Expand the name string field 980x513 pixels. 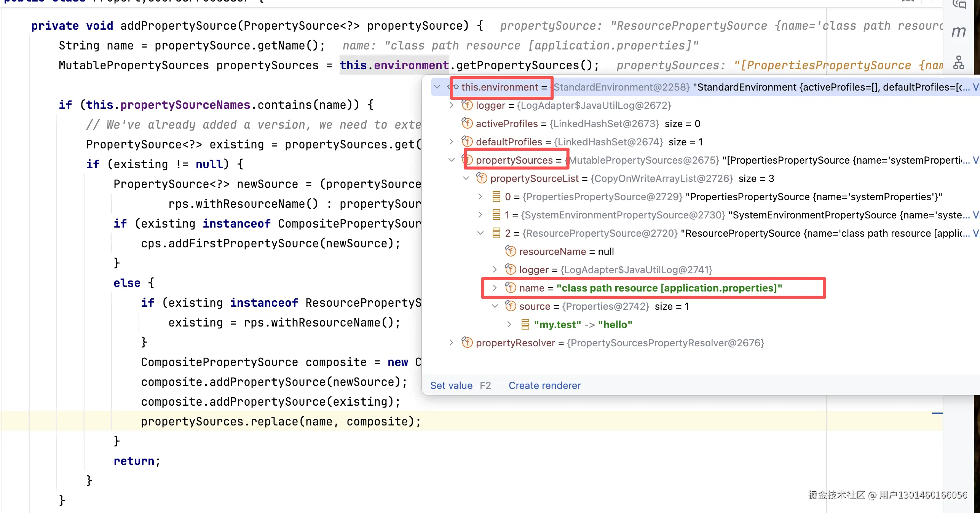pos(495,288)
